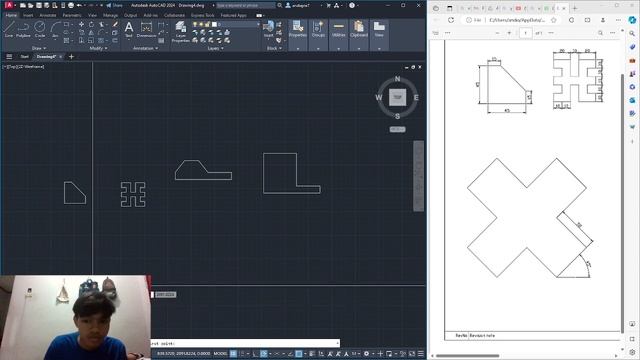
Task: Click the workspace switching gear icon
Action: [367, 353]
